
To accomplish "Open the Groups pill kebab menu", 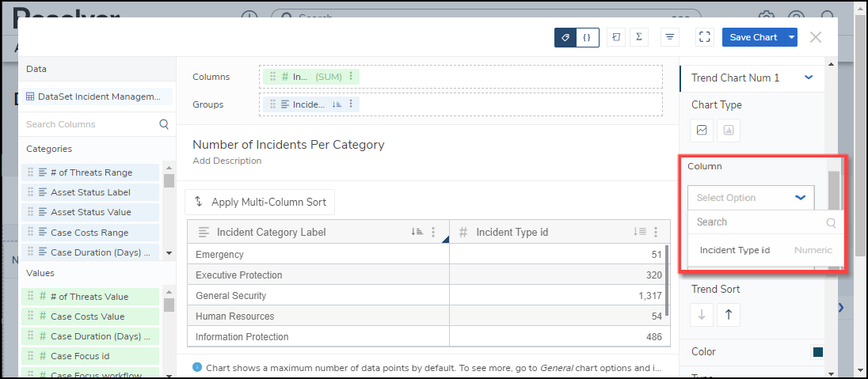I will click(352, 104).
